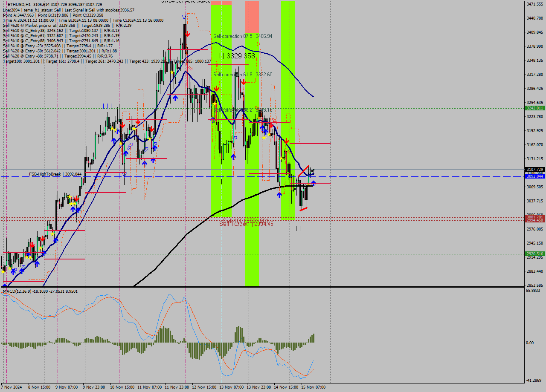Click the 0.00 MACD scale value
Viewport: 546px width, 392px height.
(x=530, y=343)
